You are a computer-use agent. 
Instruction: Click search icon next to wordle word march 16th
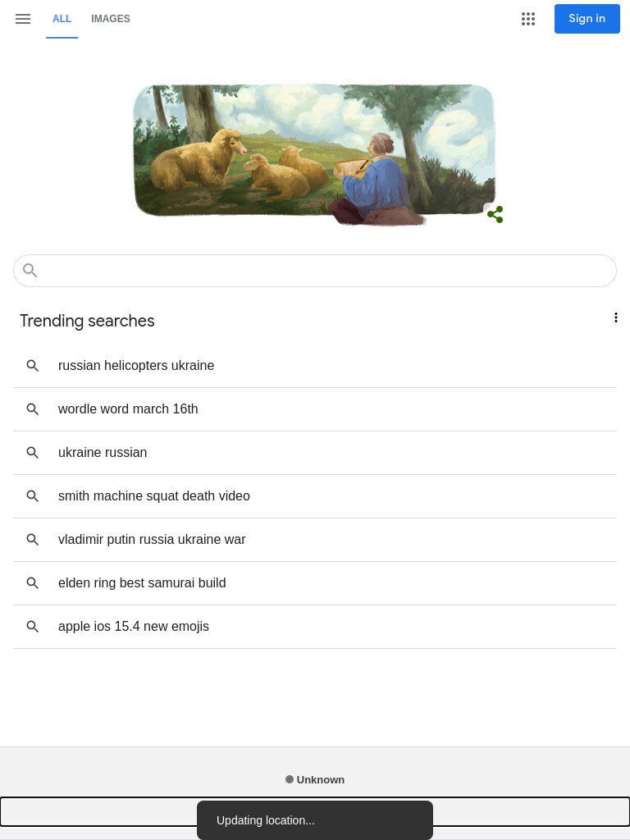point(33,409)
